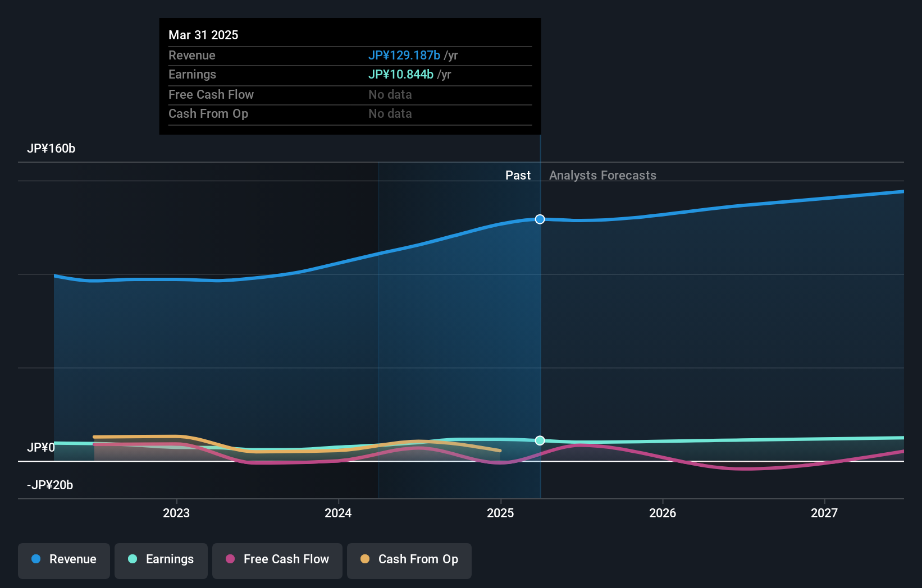Click the JP¥10.844b earnings value in tooltip

(401, 75)
